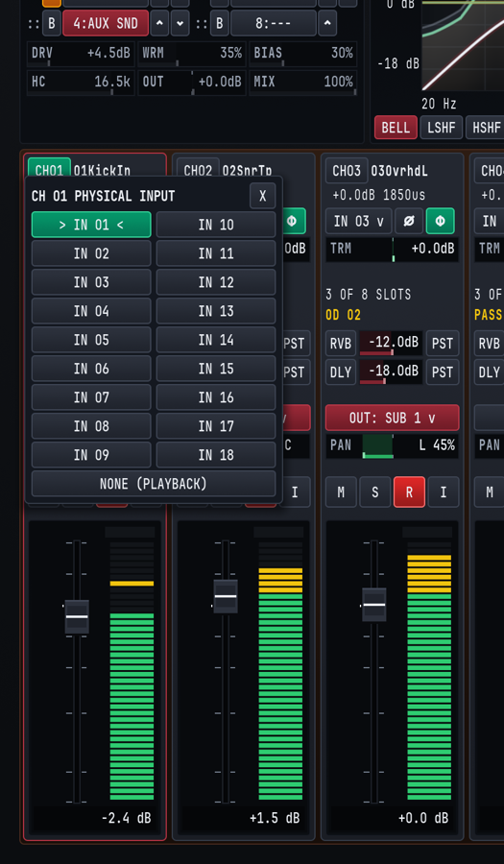Image resolution: width=504 pixels, height=864 pixels.
Task: Select the currently active IN 01 input
Action: pyautogui.click(x=91, y=225)
